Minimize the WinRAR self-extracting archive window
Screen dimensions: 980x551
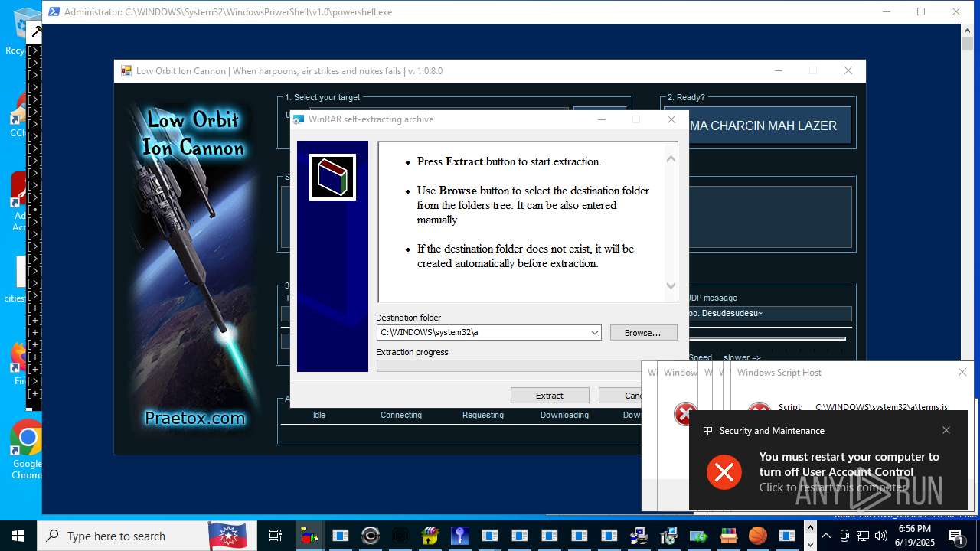(x=602, y=119)
